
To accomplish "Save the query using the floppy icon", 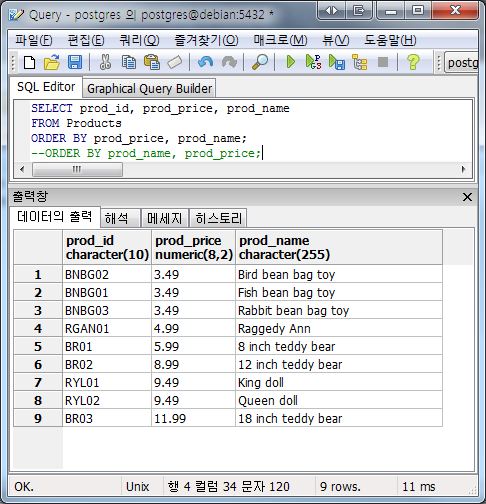I will point(75,62).
